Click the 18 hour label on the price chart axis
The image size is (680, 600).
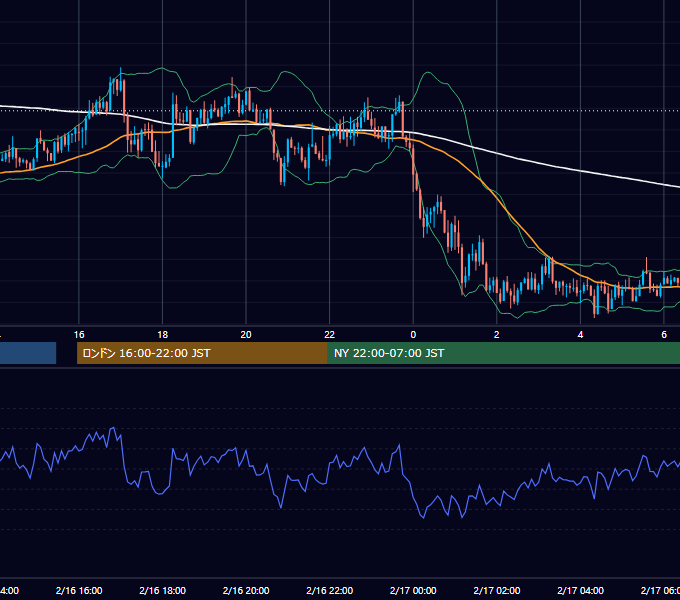click(163, 335)
